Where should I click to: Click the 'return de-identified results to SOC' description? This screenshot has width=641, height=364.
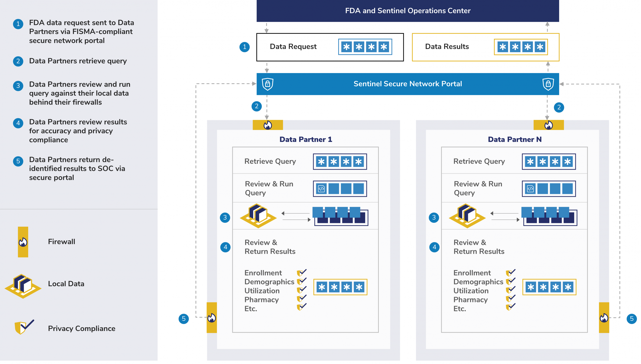click(x=77, y=168)
